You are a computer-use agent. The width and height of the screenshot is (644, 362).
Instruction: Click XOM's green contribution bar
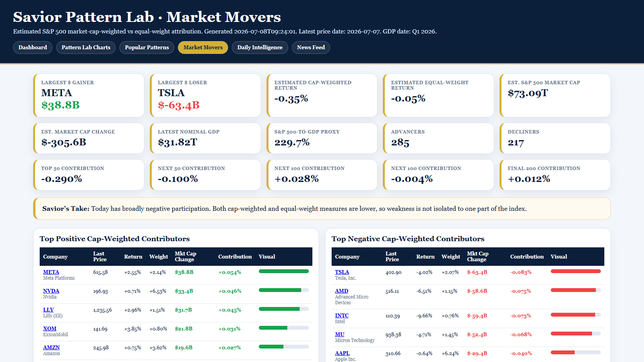pos(273,328)
